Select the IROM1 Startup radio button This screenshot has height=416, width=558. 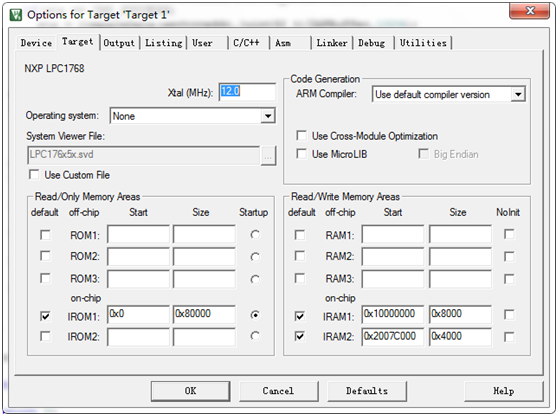pos(255,315)
